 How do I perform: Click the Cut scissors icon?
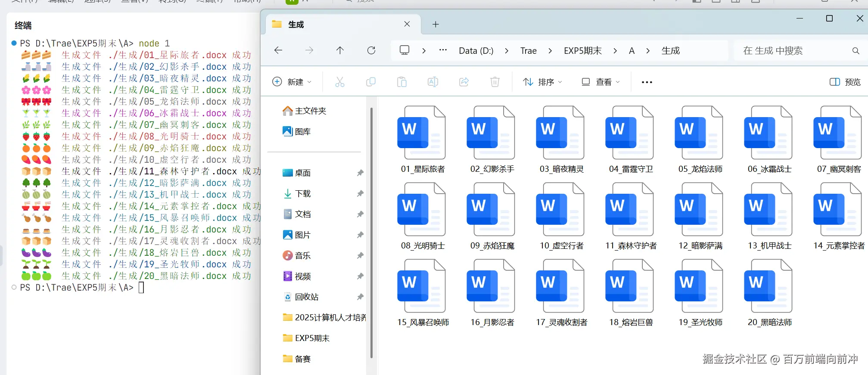[x=340, y=82]
